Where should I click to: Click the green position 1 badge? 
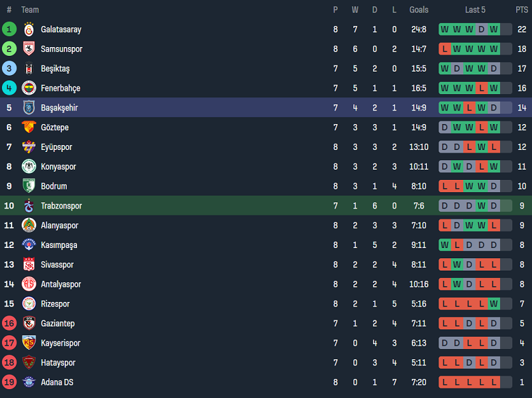pyautogui.click(x=10, y=29)
